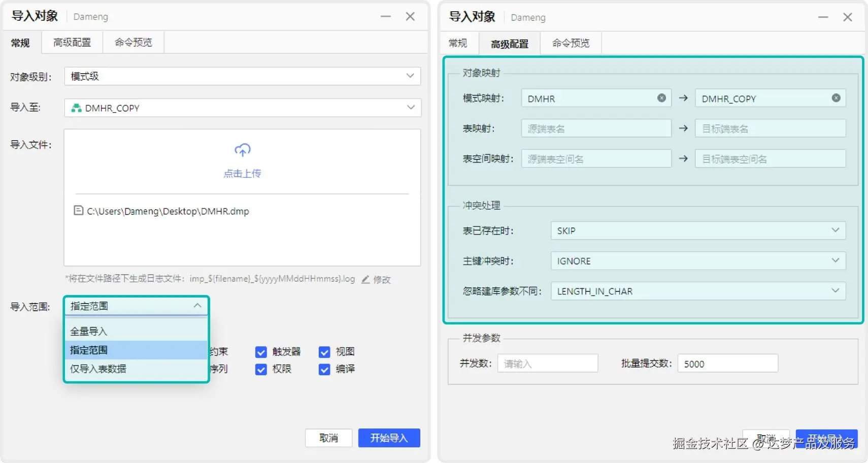868x463 pixels.
Task: Uncheck the 编译 checkbox
Action: (324, 369)
